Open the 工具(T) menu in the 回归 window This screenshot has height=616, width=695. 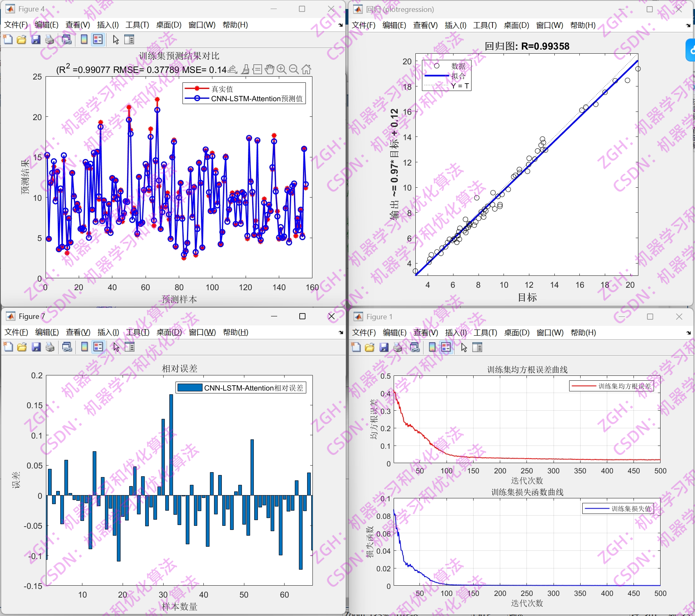coord(485,25)
